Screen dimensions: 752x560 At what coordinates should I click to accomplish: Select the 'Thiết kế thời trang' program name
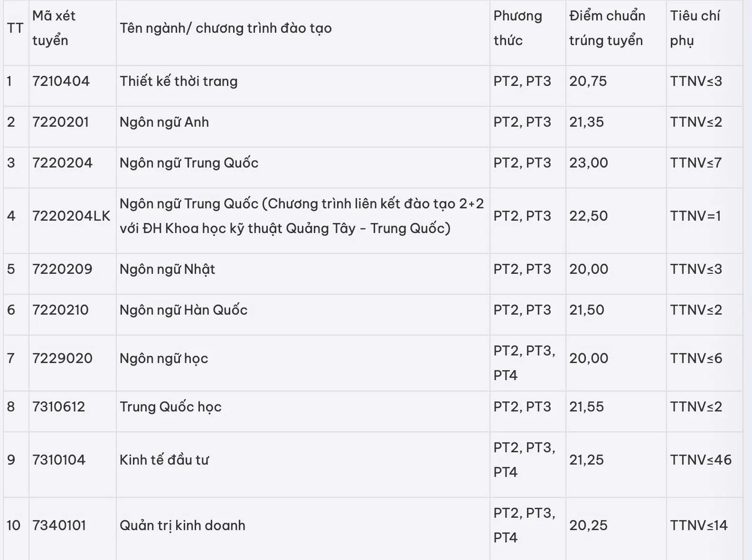tap(179, 81)
